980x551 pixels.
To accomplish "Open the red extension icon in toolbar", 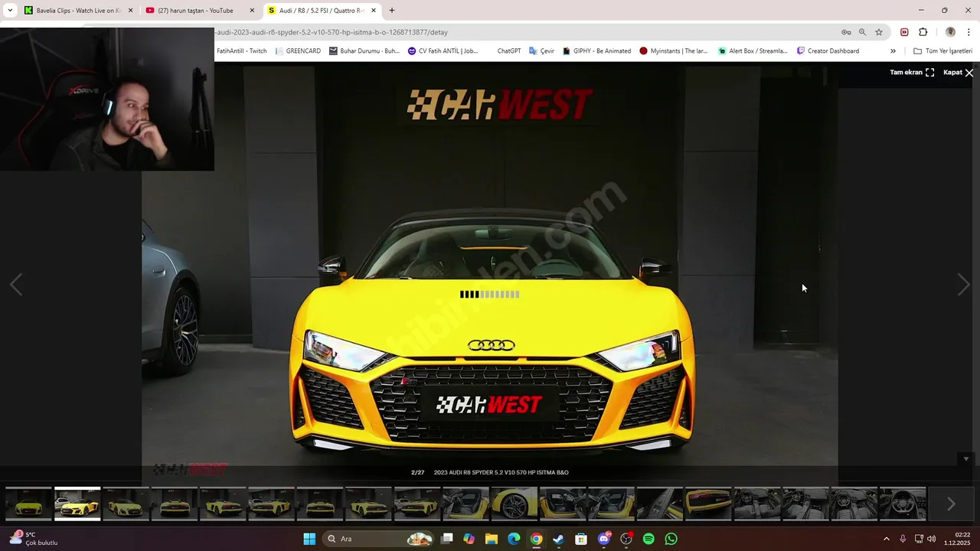I will tap(904, 32).
